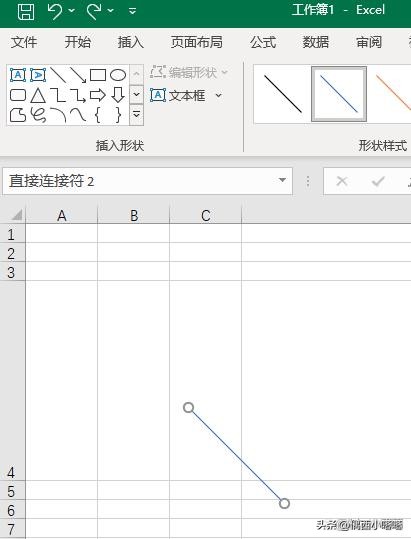
Task: Select the vertical text box shape
Action: 38,75
